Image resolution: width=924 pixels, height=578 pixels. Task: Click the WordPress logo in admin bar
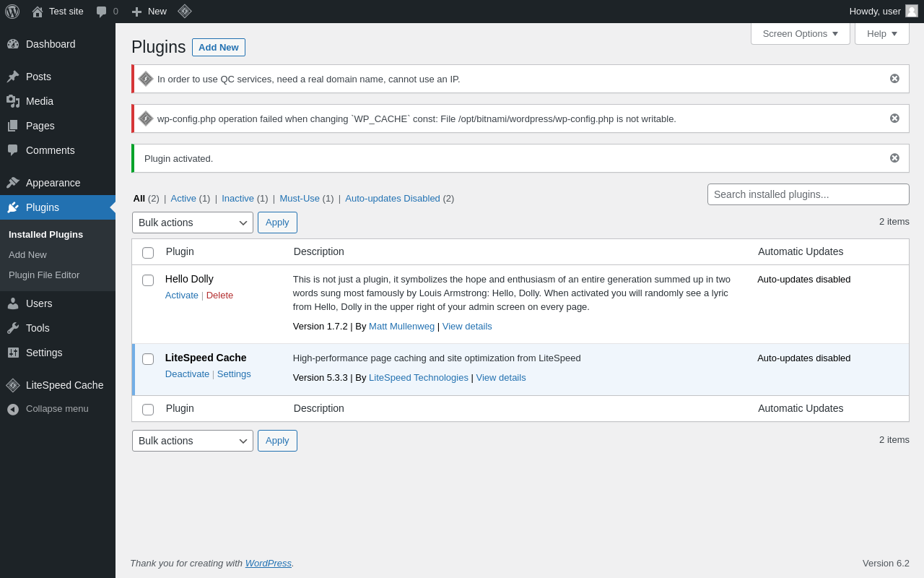tap(12, 12)
